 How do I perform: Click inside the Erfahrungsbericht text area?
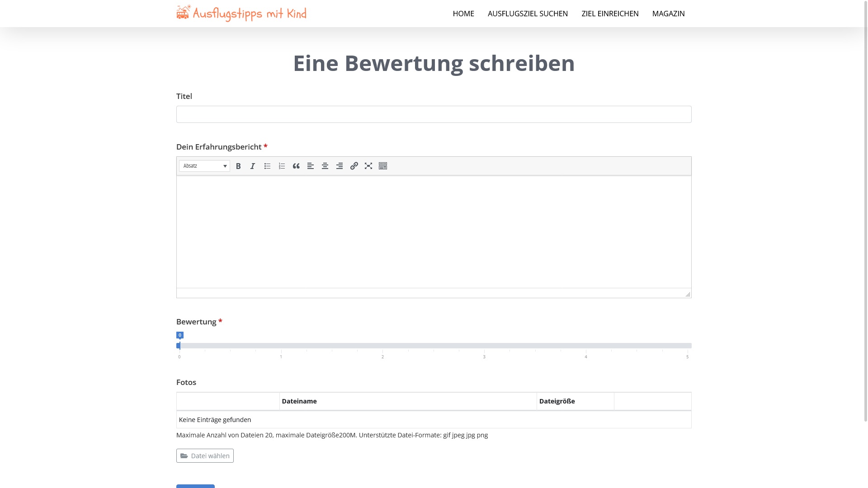(x=434, y=232)
